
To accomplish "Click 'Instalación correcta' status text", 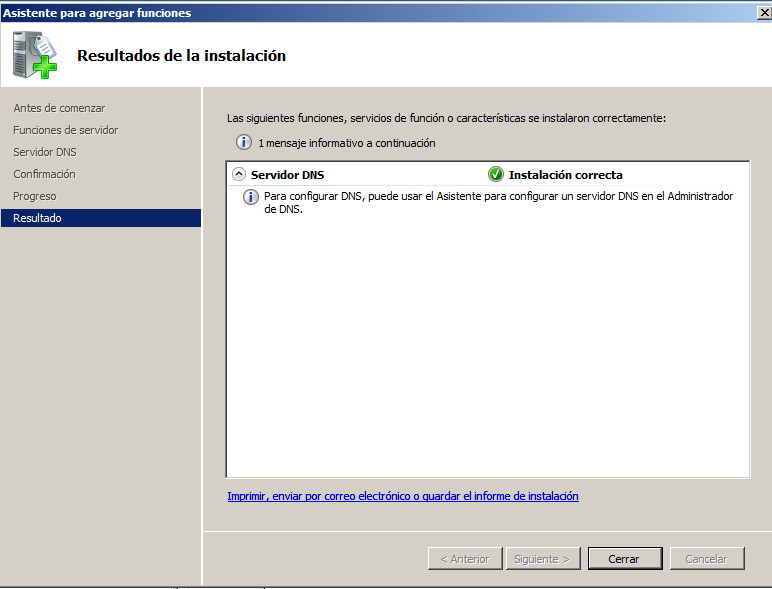I will pos(565,175).
